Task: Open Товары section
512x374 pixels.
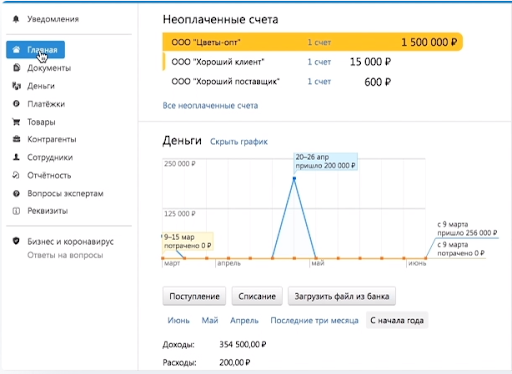Action: pos(41,122)
